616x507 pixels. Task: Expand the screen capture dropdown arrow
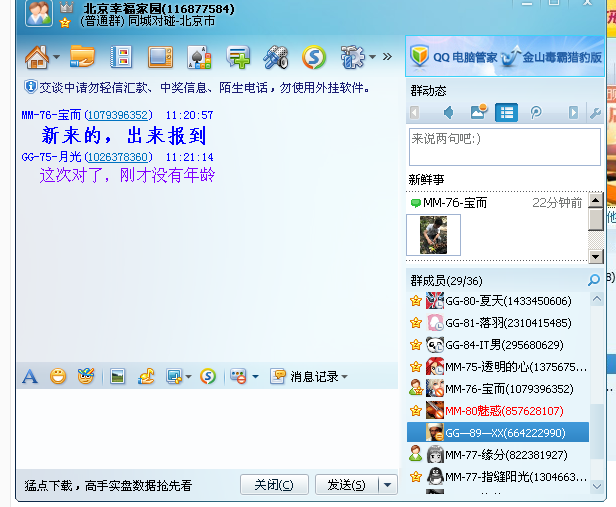tap(188, 377)
